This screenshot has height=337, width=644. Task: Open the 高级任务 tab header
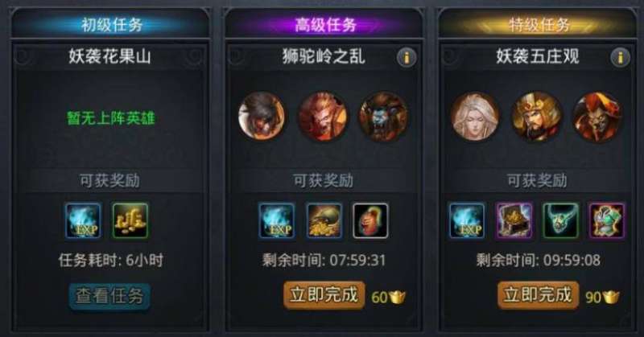click(325, 25)
